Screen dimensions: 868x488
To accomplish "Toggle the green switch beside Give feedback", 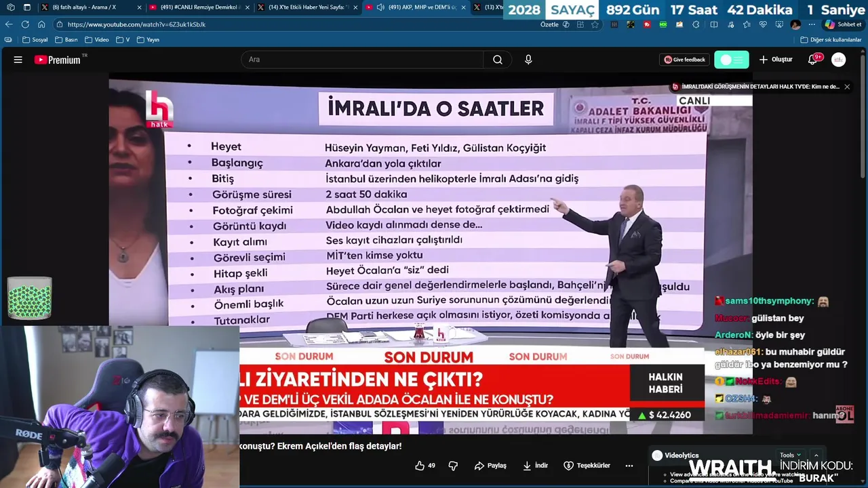I will click(732, 60).
